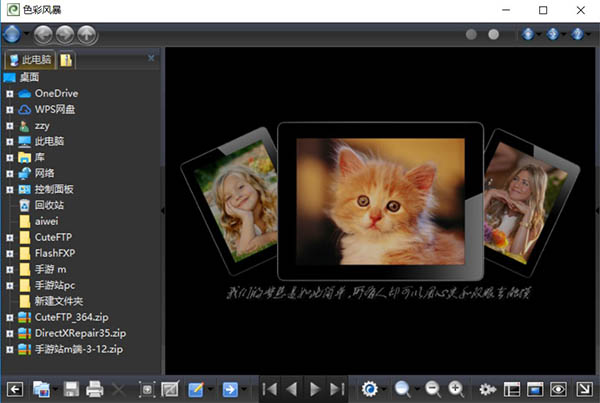Go forward with the round right-arrow button
The height and width of the screenshot is (403, 600).
(65, 35)
